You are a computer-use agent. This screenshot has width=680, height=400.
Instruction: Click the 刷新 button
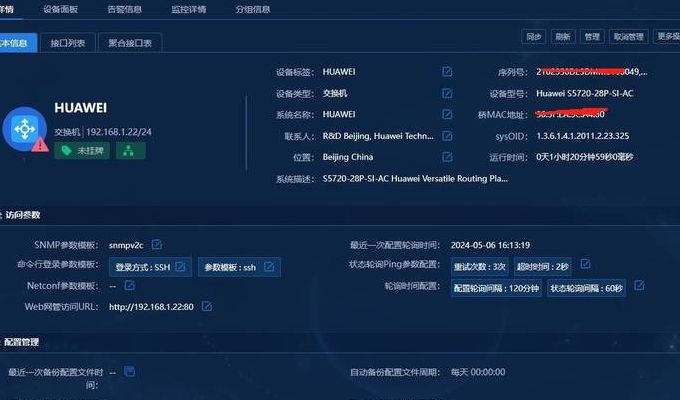[x=563, y=37]
